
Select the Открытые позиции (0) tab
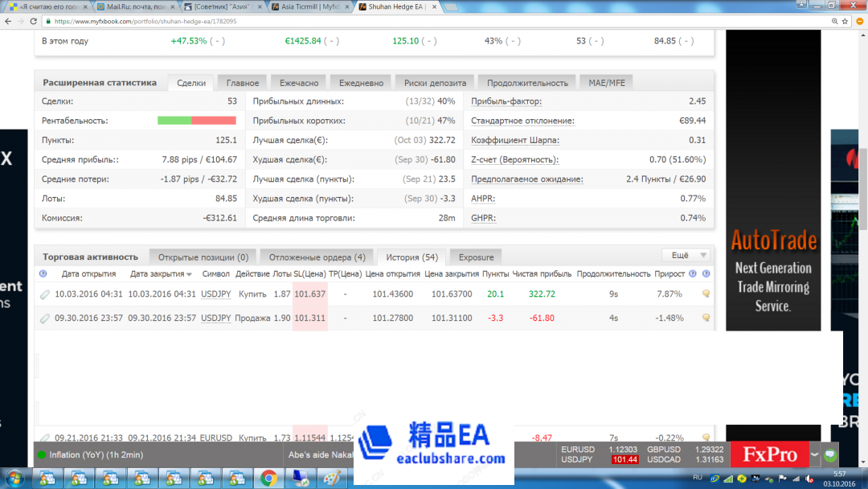pos(203,257)
